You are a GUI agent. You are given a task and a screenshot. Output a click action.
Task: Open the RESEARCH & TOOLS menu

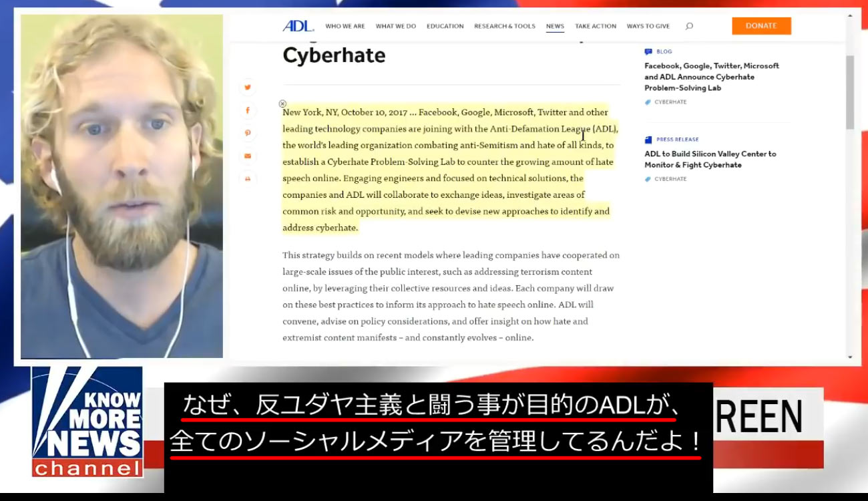pyautogui.click(x=505, y=26)
